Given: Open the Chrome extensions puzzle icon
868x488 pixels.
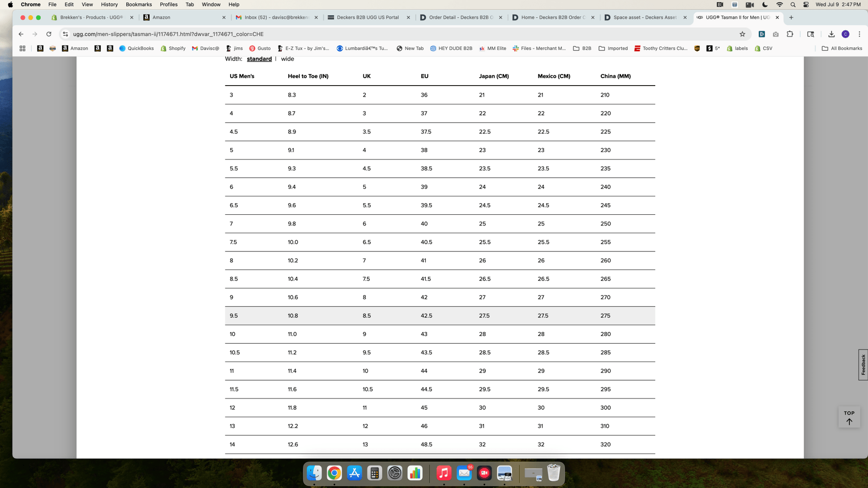Looking at the screenshot, I should click(x=790, y=34).
